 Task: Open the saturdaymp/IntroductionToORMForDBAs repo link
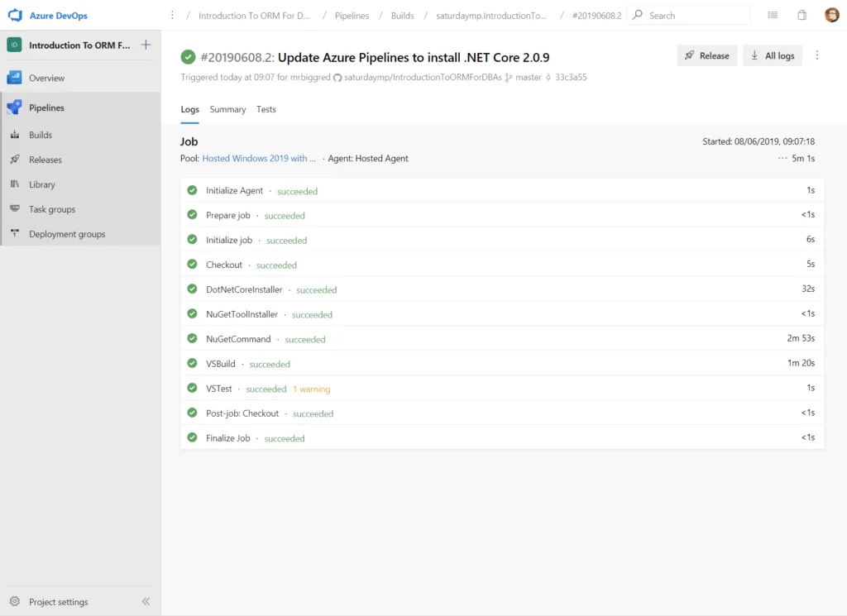point(423,77)
